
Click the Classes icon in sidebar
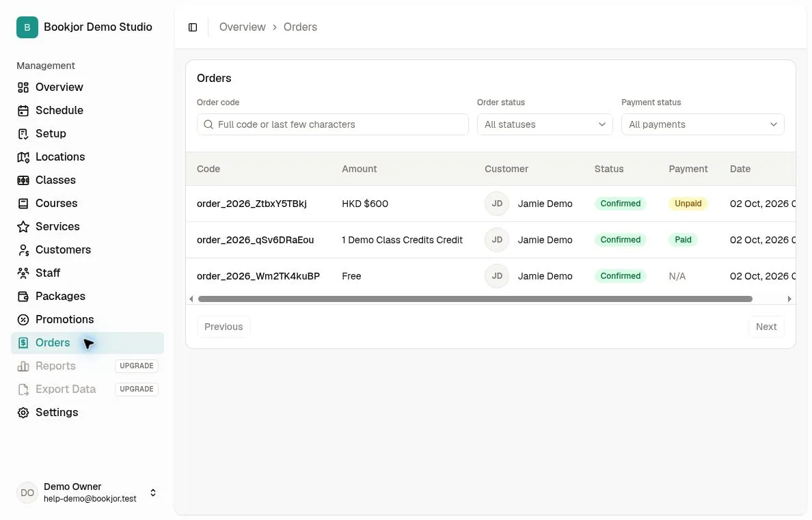point(23,180)
